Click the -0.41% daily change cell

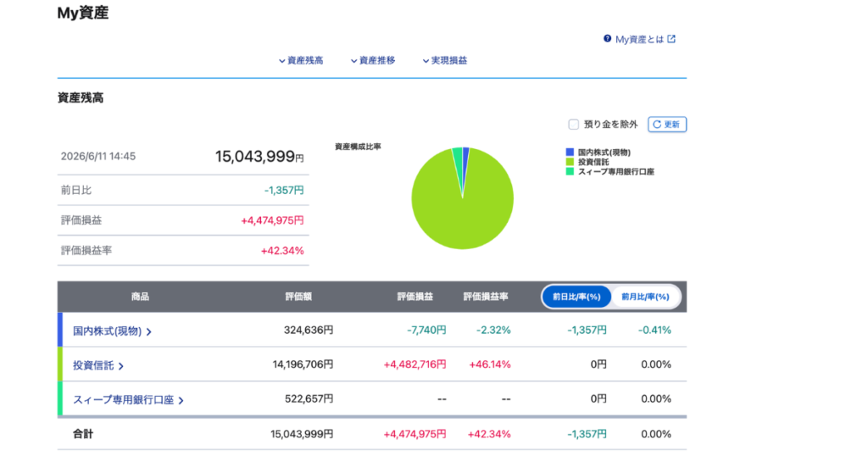tap(654, 330)
